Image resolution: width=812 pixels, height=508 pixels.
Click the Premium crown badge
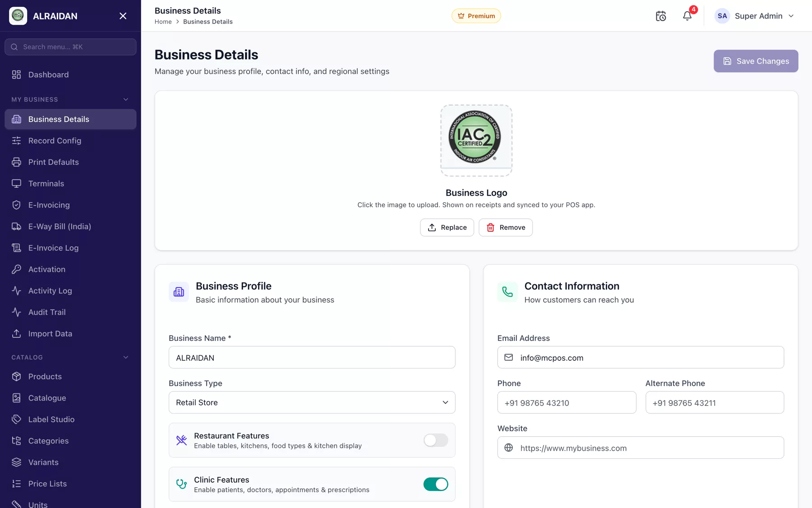pos(476,16)
